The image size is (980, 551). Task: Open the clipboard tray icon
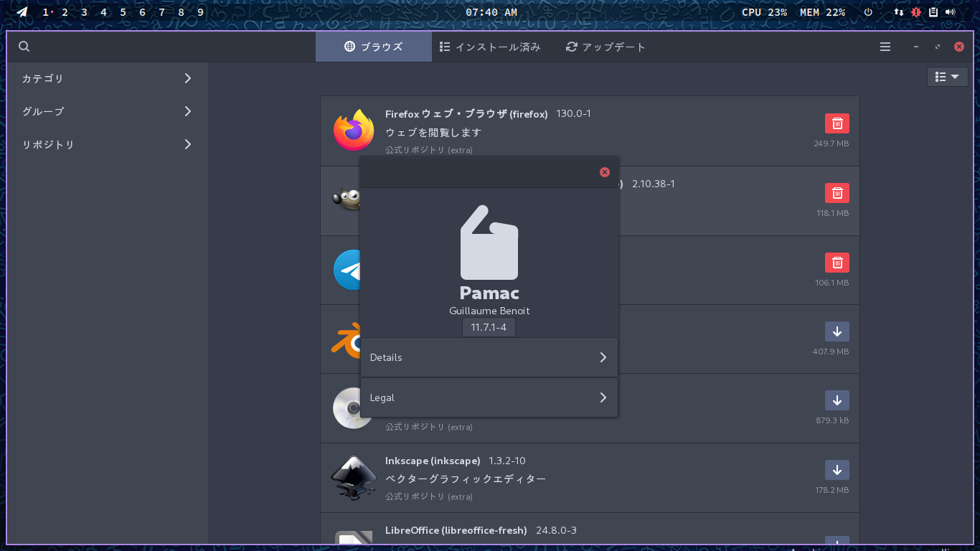(933, 12)
